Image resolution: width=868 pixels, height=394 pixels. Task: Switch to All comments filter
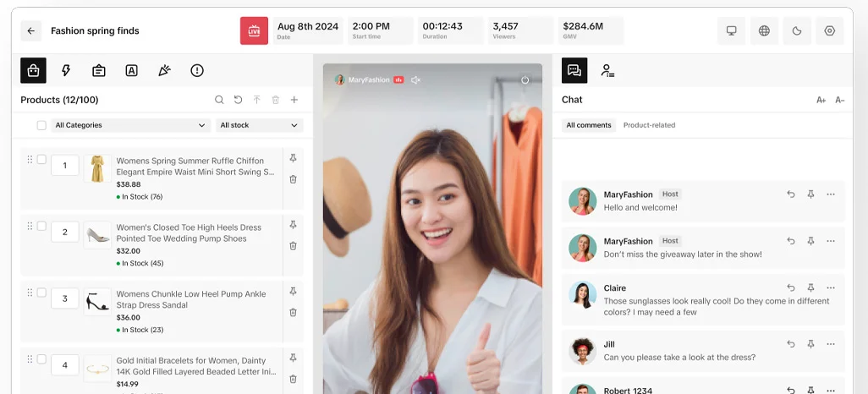[589, 125]
